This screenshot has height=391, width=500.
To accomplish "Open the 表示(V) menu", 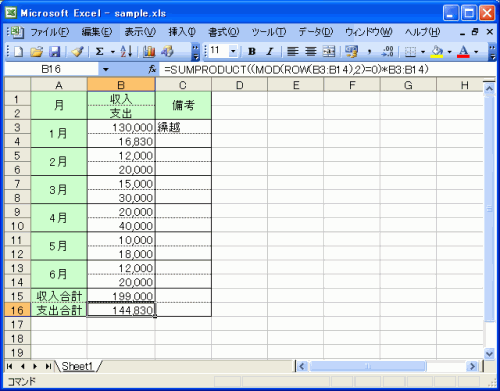I will [140, 32].
